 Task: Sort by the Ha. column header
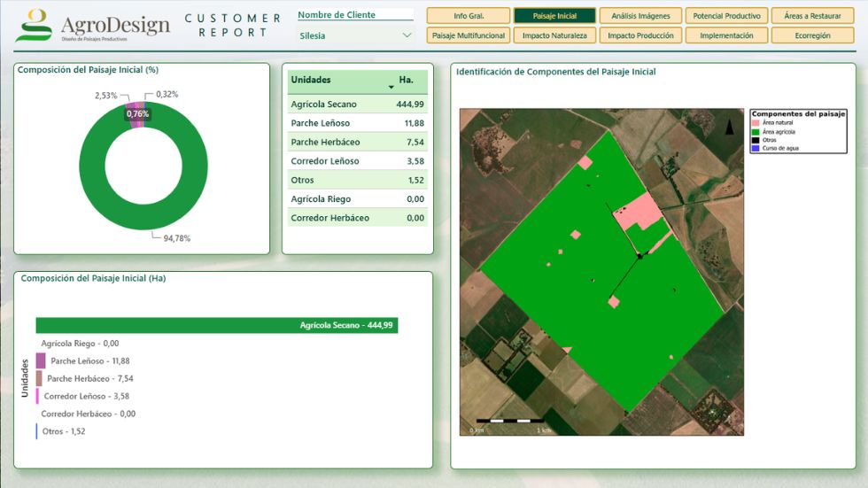click(406, 80)
